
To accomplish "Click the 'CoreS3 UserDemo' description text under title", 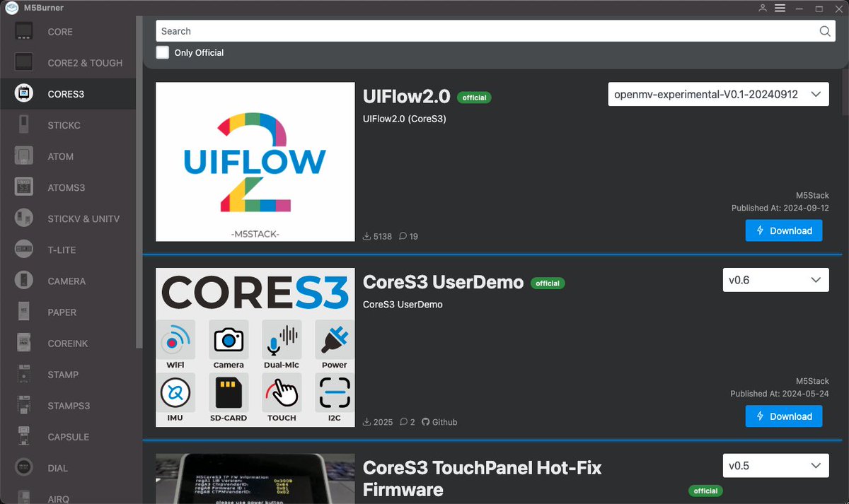I will pos(403,305).
